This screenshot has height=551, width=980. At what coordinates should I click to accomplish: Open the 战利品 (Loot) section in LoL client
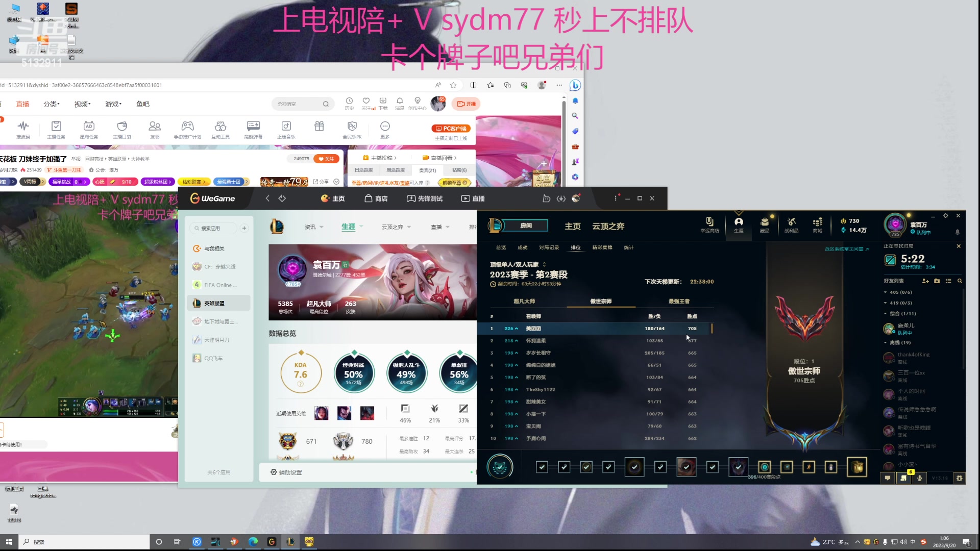pos(791,225)
